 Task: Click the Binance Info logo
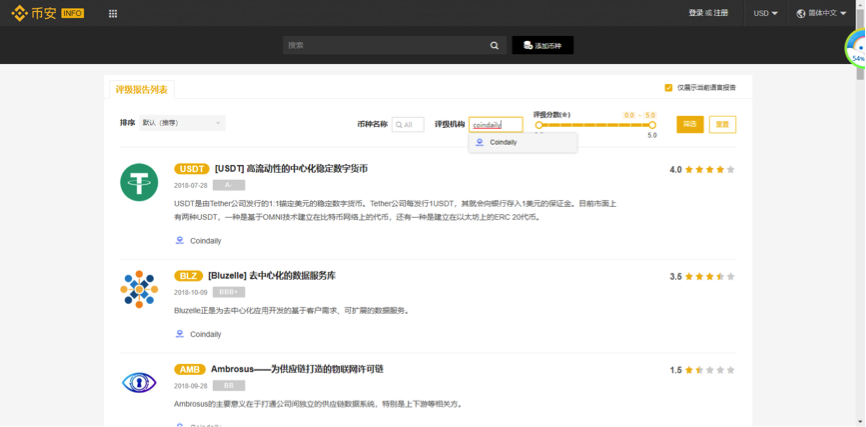(48, 13)
